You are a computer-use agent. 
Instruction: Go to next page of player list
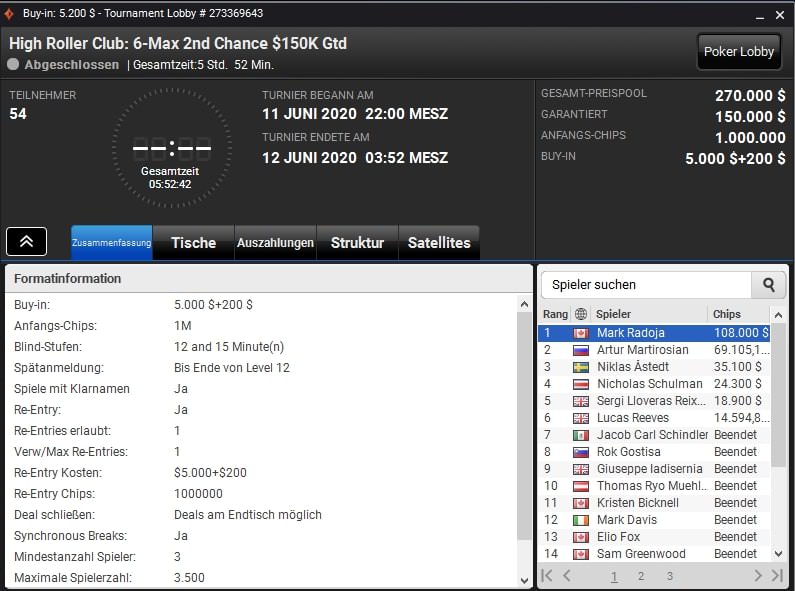coord(757,575)
